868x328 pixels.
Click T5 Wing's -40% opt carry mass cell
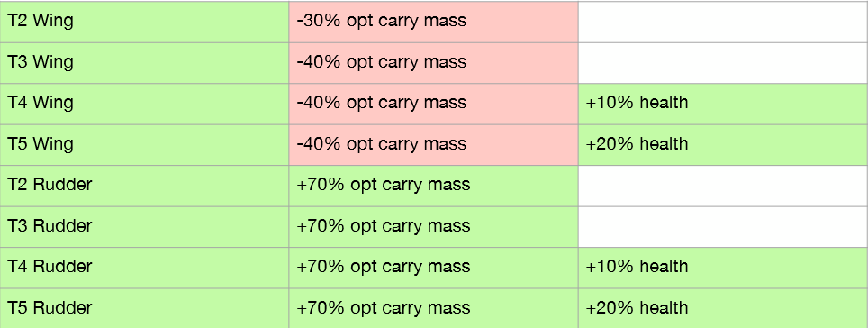tap(433, 144)
